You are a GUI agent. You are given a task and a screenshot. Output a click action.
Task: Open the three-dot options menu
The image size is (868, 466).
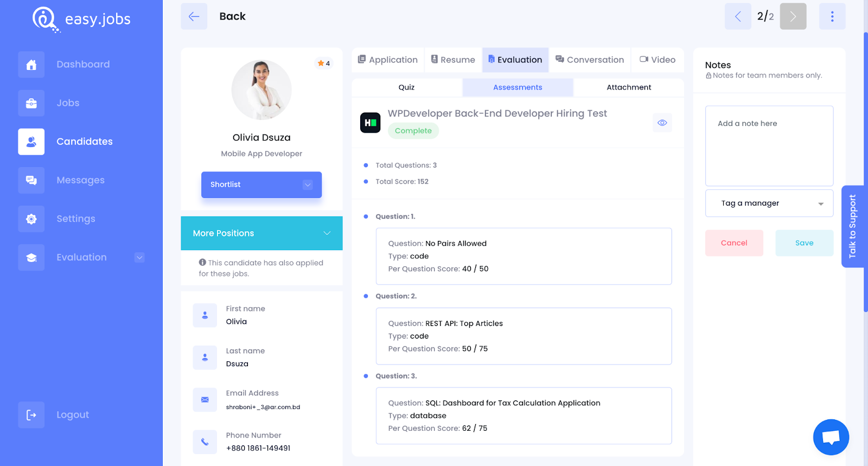click(x=832, y=16)
